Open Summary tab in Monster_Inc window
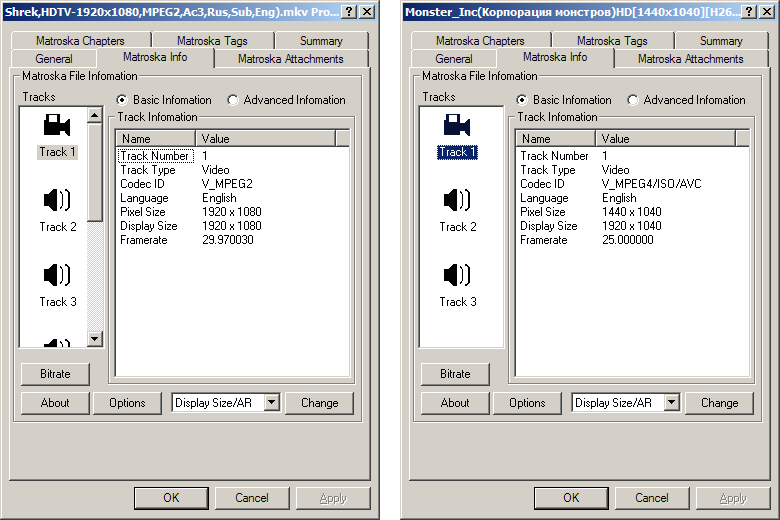This screenshot has height=520, width=780. point(721,41)
